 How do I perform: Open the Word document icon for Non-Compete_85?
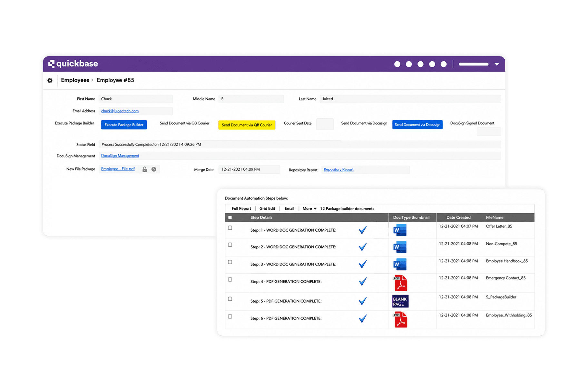click(x=400, y=247)
